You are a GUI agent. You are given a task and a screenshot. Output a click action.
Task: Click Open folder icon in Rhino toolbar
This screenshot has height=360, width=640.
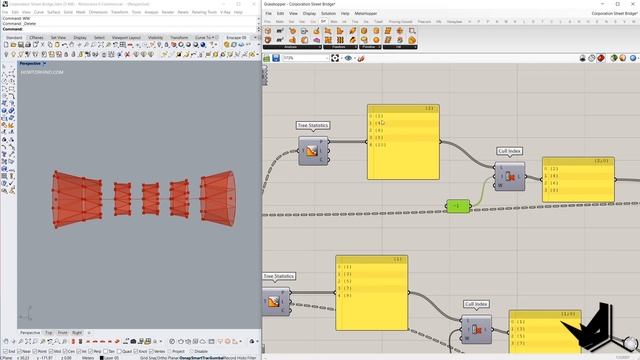(13, 44)
